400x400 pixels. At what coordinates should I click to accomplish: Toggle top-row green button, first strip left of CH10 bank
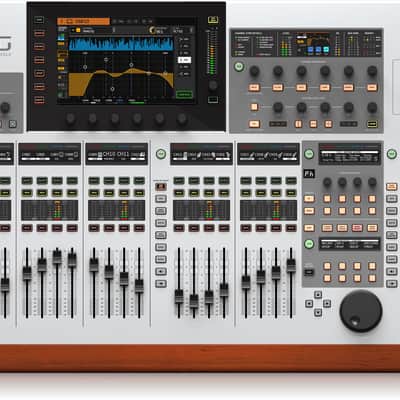[x=27, y=181]
